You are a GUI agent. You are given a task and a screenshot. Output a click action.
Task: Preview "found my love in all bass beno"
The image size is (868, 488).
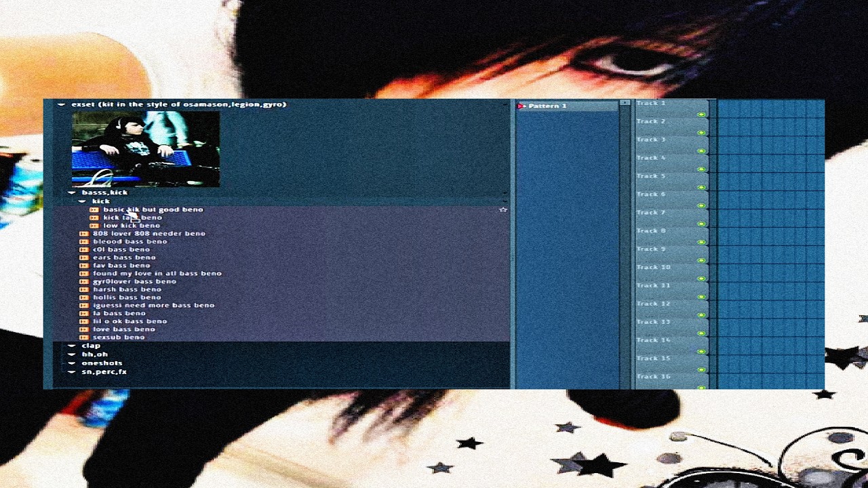pyautogui.click(x=157, y=273)
